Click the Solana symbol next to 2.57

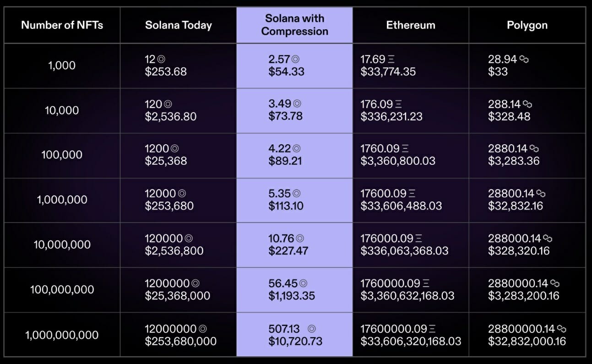pyautogui.click(x=296, y=60)
